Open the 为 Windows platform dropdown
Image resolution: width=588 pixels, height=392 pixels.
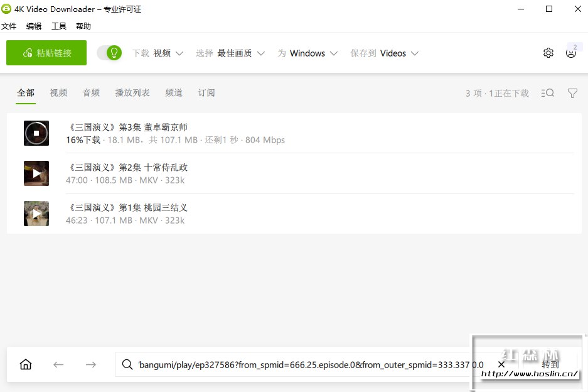click(307, 53)
